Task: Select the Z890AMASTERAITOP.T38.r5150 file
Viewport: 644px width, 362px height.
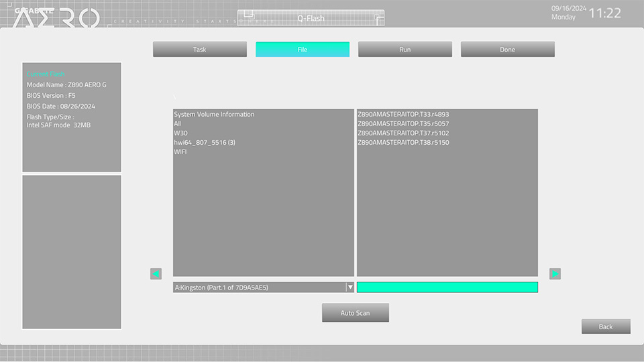Action: pos(403,143)
